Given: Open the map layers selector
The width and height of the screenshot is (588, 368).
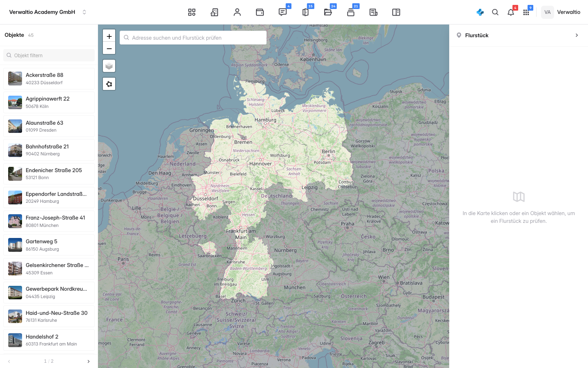Looking at the screenshot, I should [x=109, y=66].
